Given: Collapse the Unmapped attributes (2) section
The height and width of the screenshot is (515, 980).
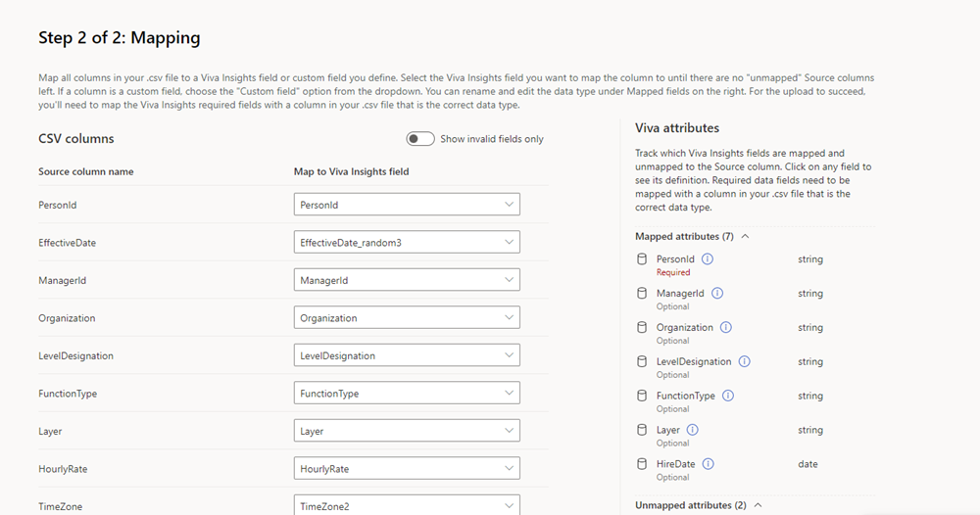Looking at the screenshot, I should click(699, 505).
